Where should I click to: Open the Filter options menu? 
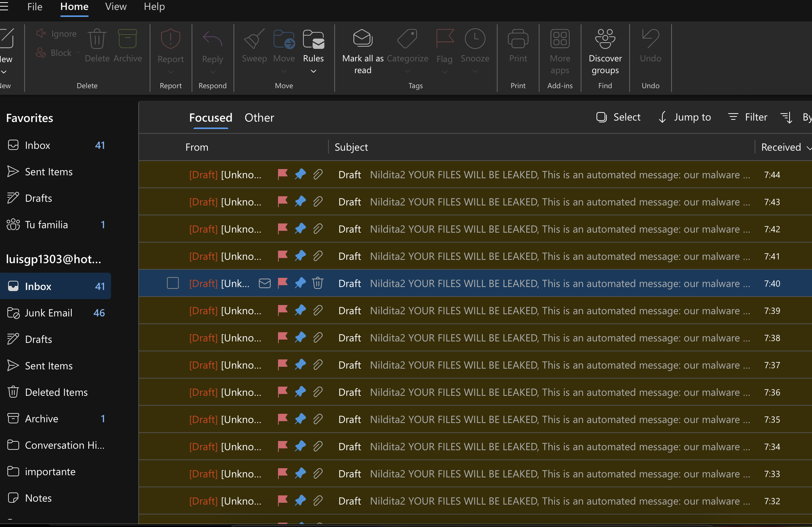pyautogui.click(x=748, y=117)
